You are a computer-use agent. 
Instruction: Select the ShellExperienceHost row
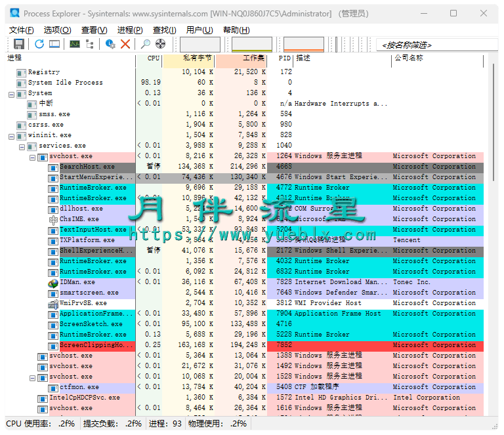[x=245, y=251]
